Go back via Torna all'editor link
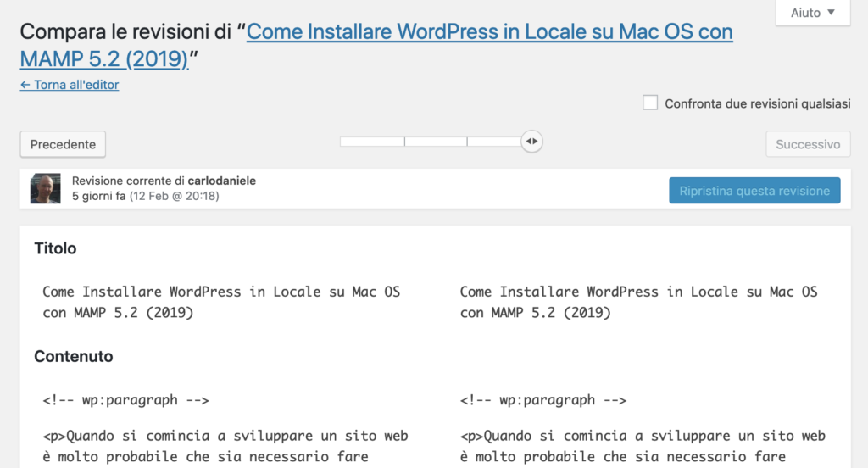 click(x=70, y=85)
